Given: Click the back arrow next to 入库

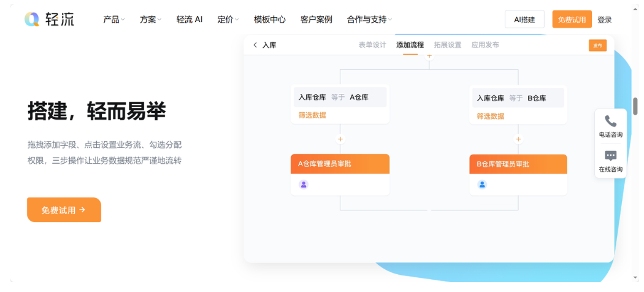Looking at the screenshot, I should point(255,45).
